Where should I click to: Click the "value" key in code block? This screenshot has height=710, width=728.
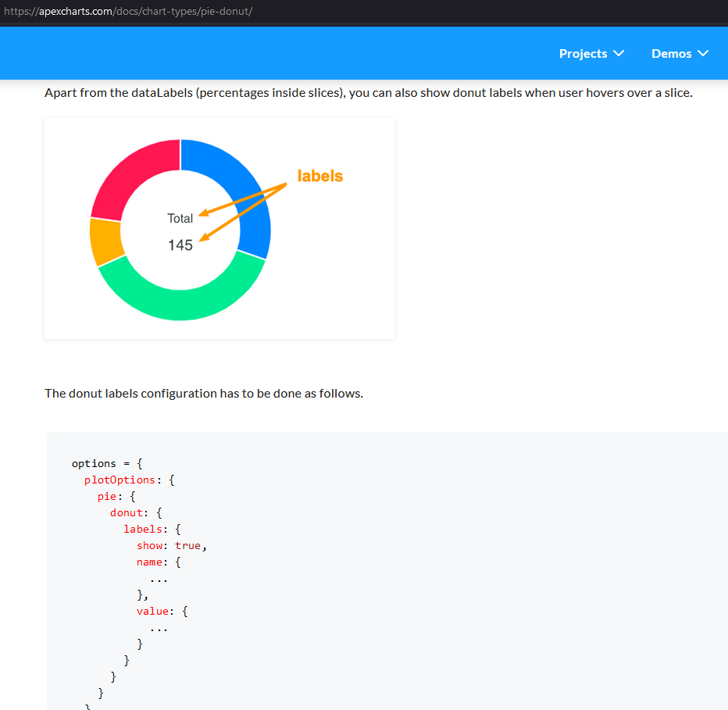pyautogui.click(x=152, y=611)
